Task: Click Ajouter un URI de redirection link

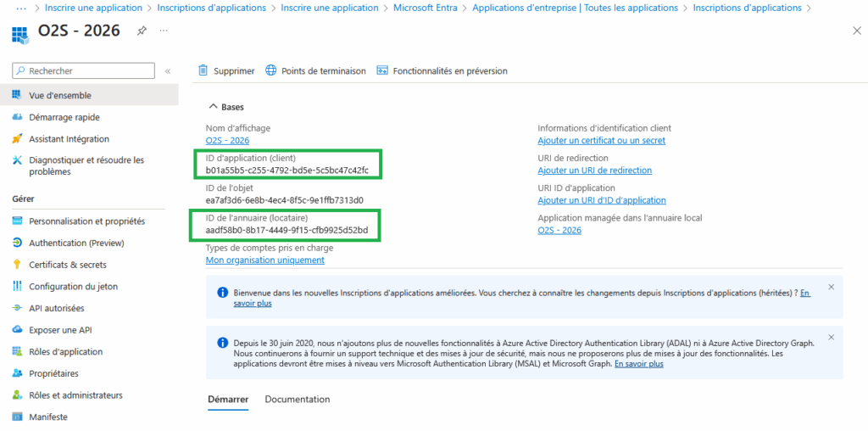Action: click(594, 171)
